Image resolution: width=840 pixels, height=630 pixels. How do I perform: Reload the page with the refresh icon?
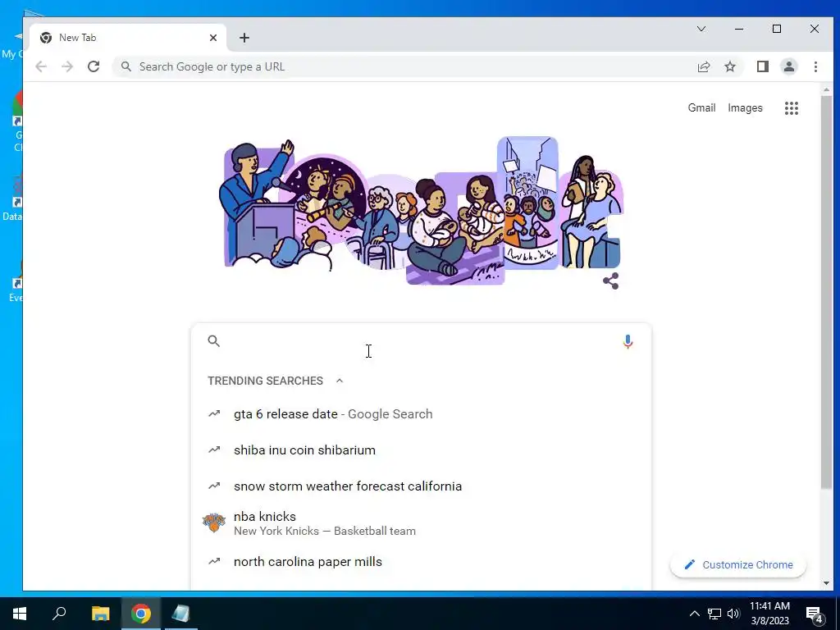pyautogui.click(x=94, y=66)
